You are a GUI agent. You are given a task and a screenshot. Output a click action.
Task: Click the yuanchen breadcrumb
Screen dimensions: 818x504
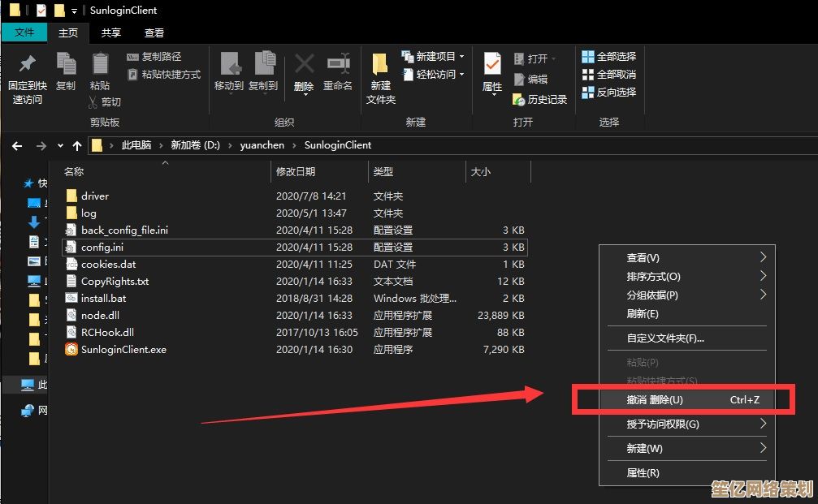pos(262,145)
